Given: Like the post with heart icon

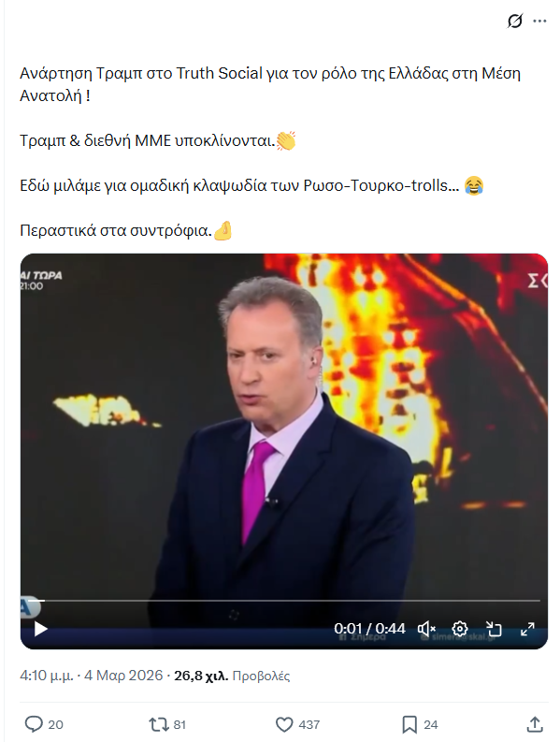Looking at the screenshot, I should (x=284, y=724).
